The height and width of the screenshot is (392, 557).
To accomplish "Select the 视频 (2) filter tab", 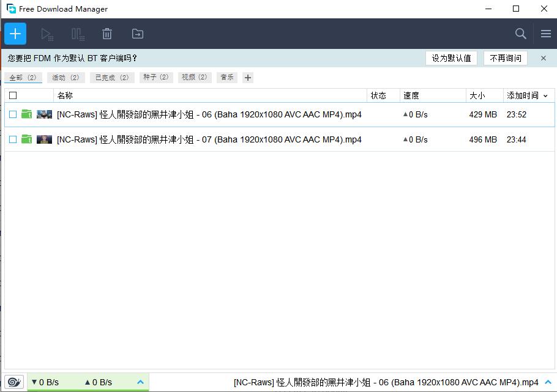I will [195, 78].
